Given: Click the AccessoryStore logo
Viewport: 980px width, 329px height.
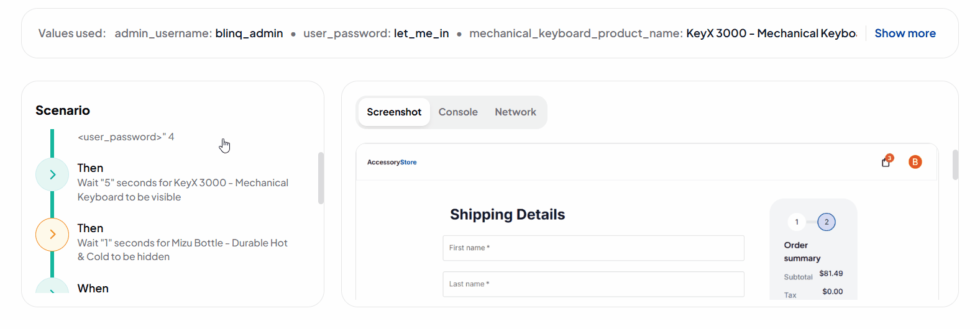Looking at the screenshot, I should 392,163.
